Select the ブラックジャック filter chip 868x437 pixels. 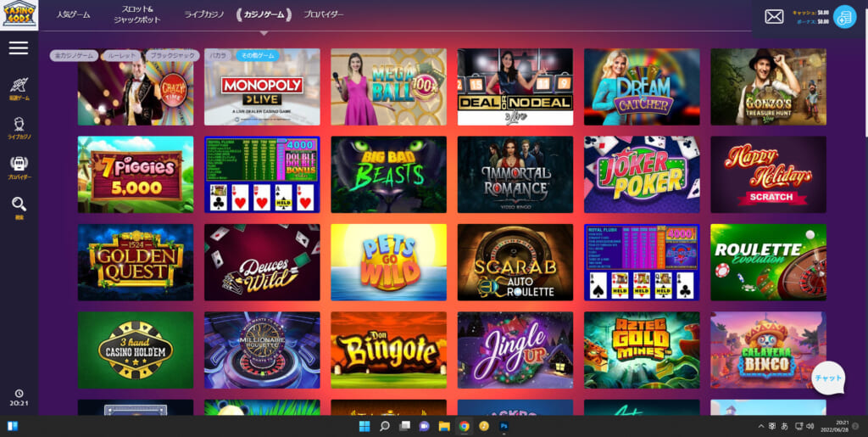(x=172, y=55)
